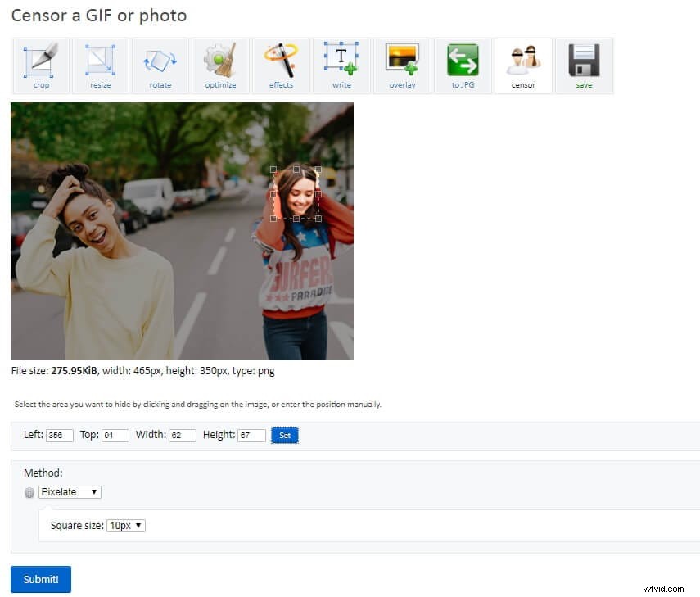Click inside the Height input field

(251, 435)
